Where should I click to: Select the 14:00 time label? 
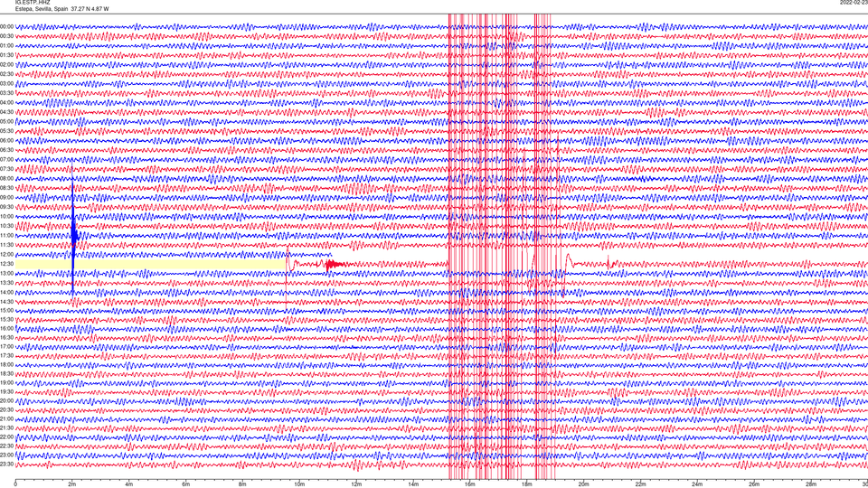pyautogui.click(x=6, y=292)
